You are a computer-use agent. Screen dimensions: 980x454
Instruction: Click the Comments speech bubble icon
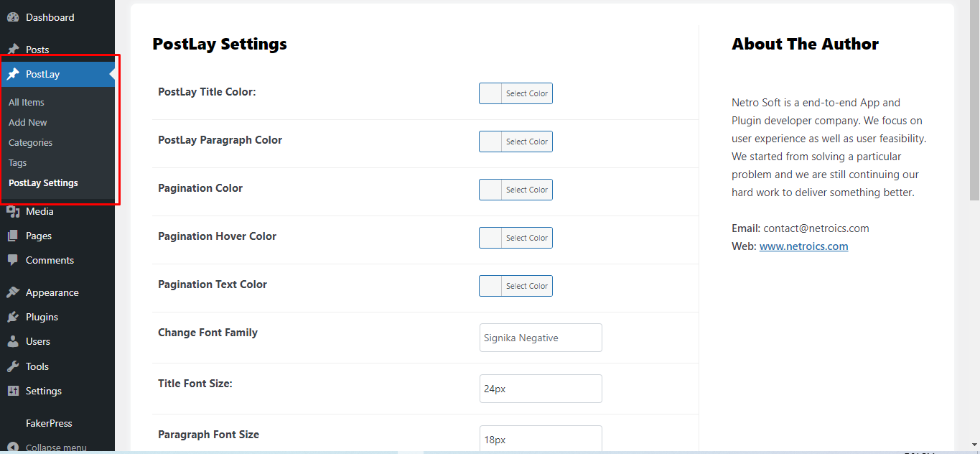click(x=13, y=260)
